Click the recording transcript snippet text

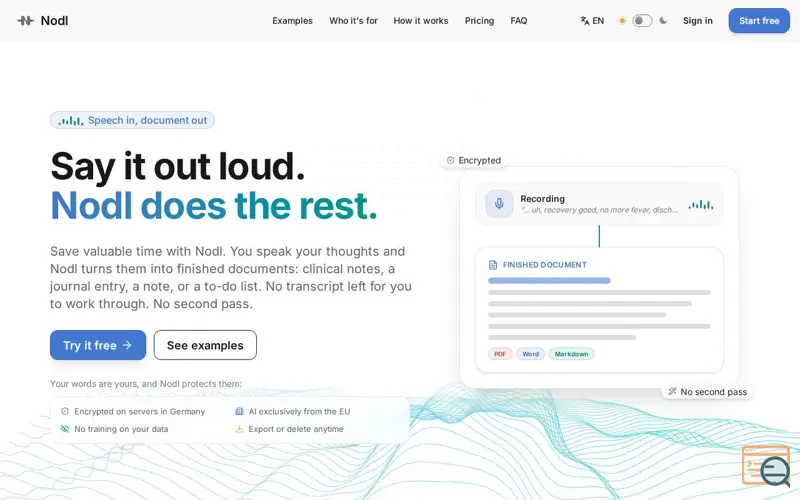pyautogui.click(x=599, y=210)
